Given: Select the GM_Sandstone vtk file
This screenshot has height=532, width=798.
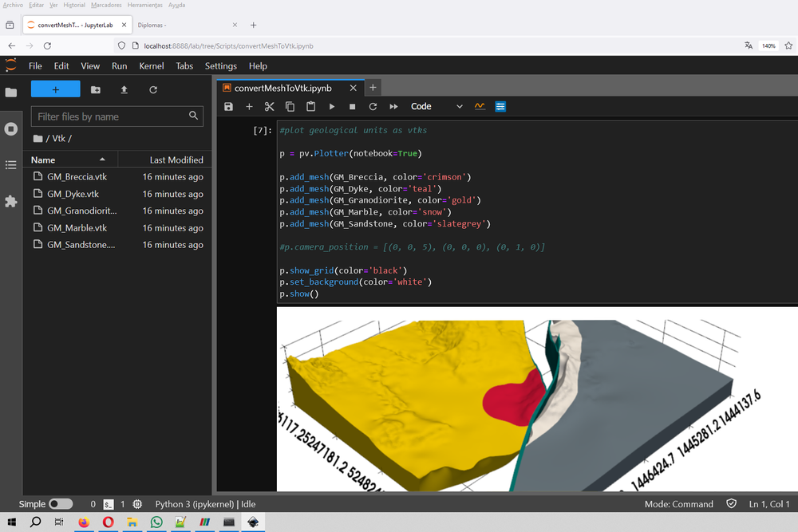Looking at the screenshot, I should click(x=117, y=245).
